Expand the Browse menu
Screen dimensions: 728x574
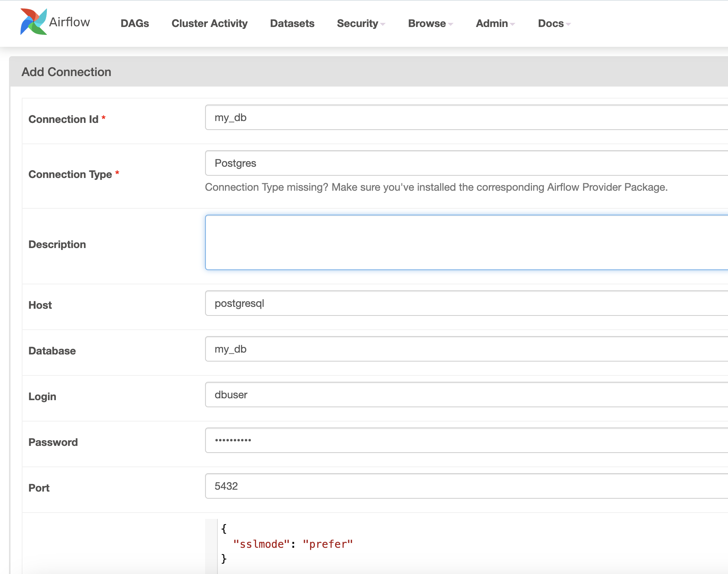point(431,23)
